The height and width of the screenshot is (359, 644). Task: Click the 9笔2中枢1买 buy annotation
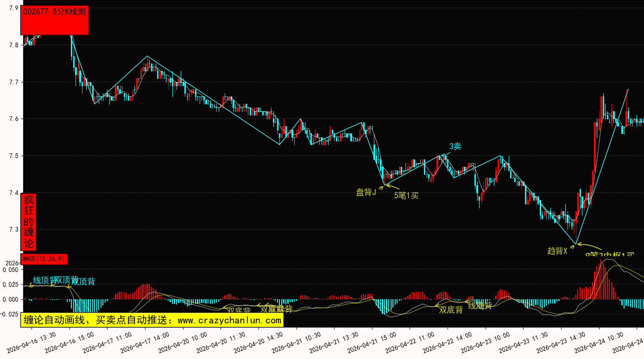pyautogui.click(x=609, y=254)
